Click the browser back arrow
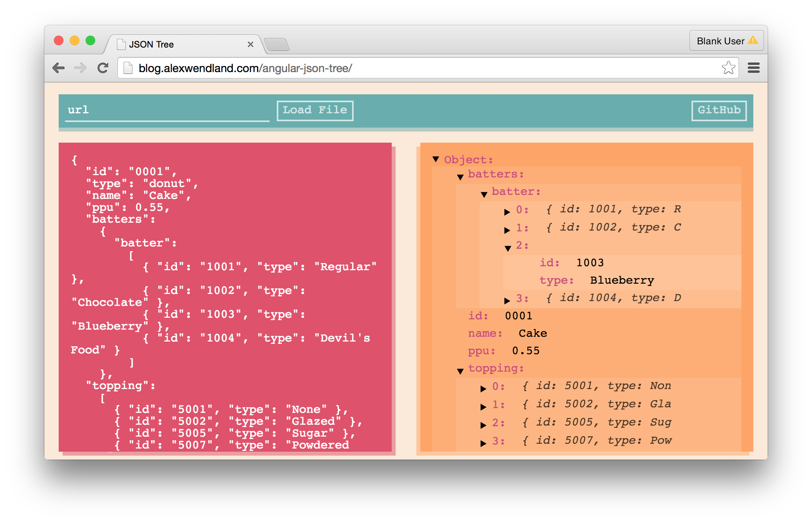812x523 pixels. (59, 68)
